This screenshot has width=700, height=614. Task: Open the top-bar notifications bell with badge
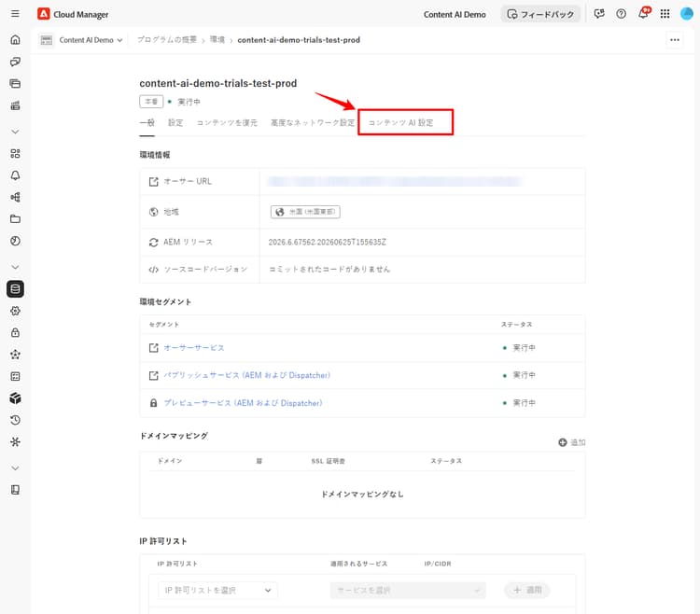point(644,13)
